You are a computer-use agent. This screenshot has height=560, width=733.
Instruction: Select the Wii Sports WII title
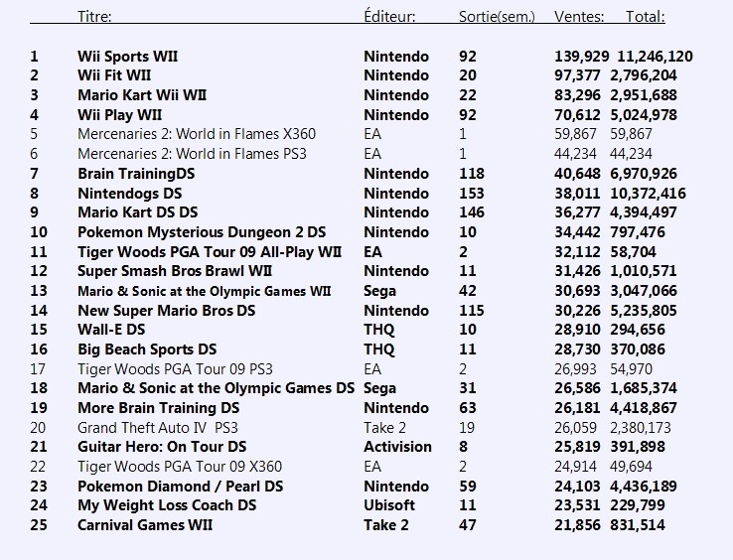pyautogui.click(x=127, y=57)
